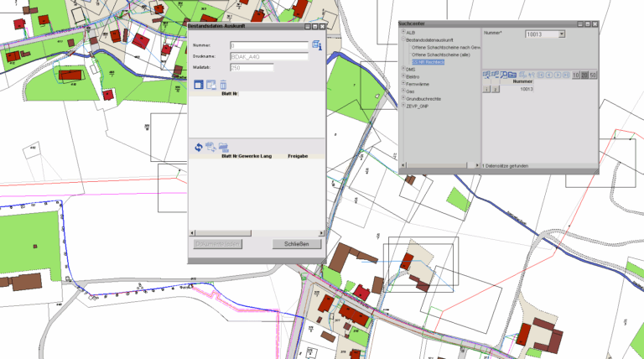Click the greyed export icon in Suchcenter toolbar
Image resolution: width=644 pixels, height=359 pixels.
[x=523, y=75]
